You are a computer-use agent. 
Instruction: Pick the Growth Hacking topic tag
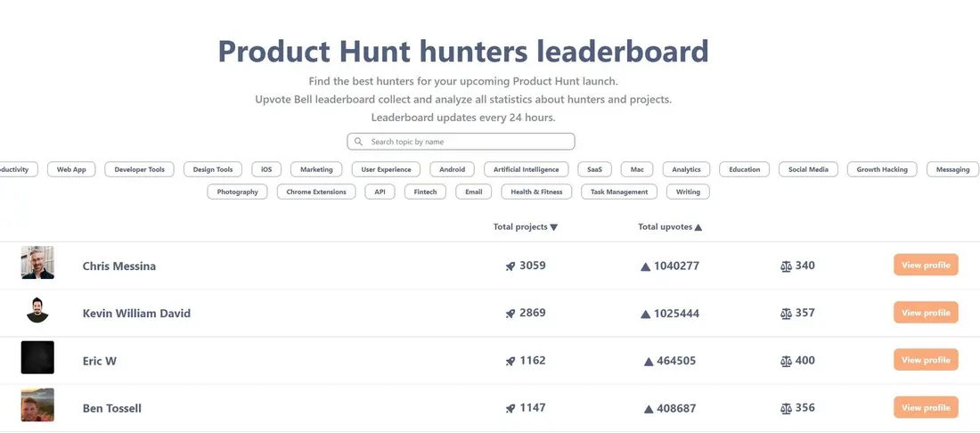[x=882, y=169]
